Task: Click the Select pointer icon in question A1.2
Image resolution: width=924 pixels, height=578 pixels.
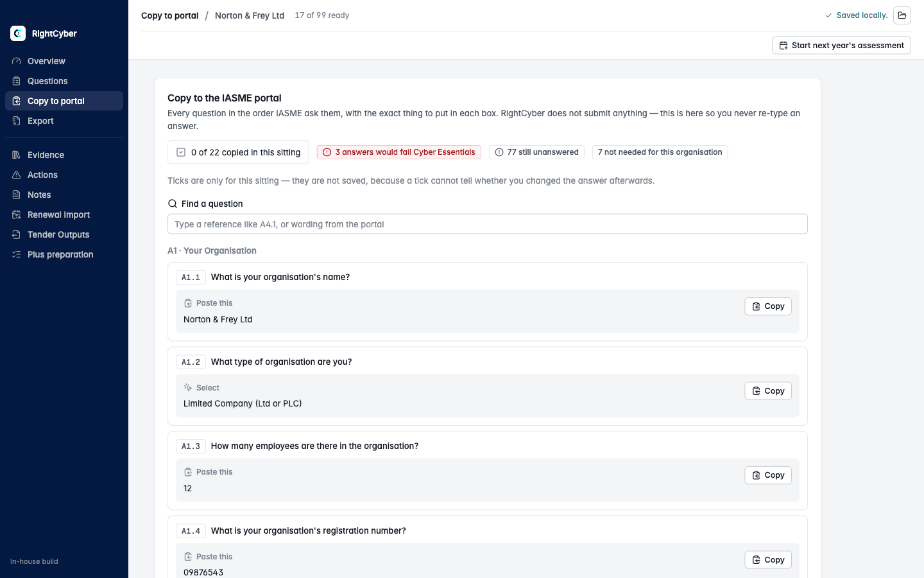Action: (x=188, y=388)
